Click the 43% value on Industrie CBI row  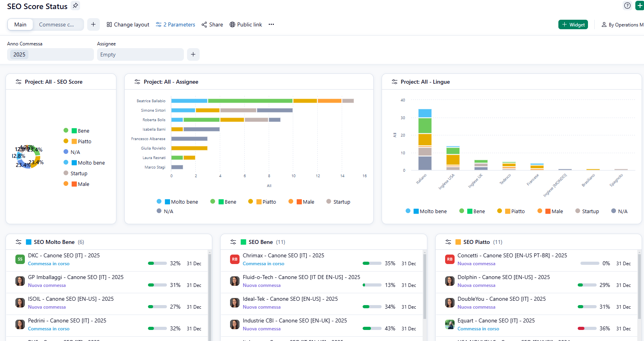coord(390,328)
